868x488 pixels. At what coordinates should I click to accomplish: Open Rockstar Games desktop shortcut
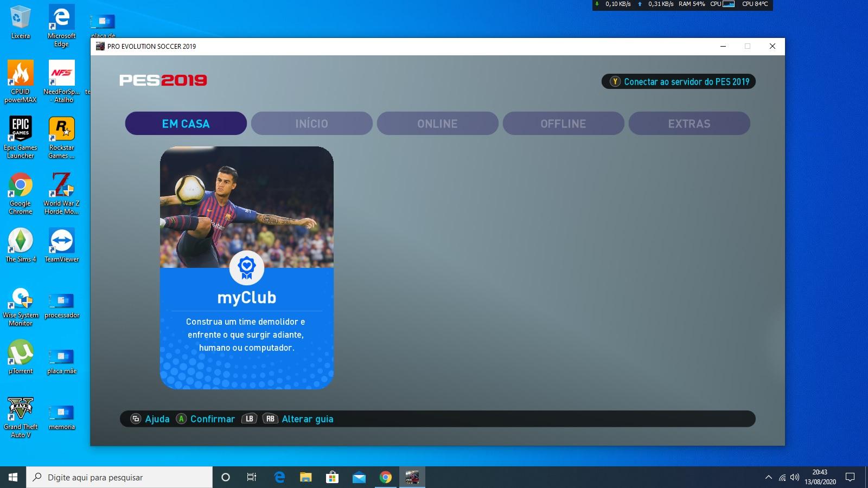click(61, 137)
